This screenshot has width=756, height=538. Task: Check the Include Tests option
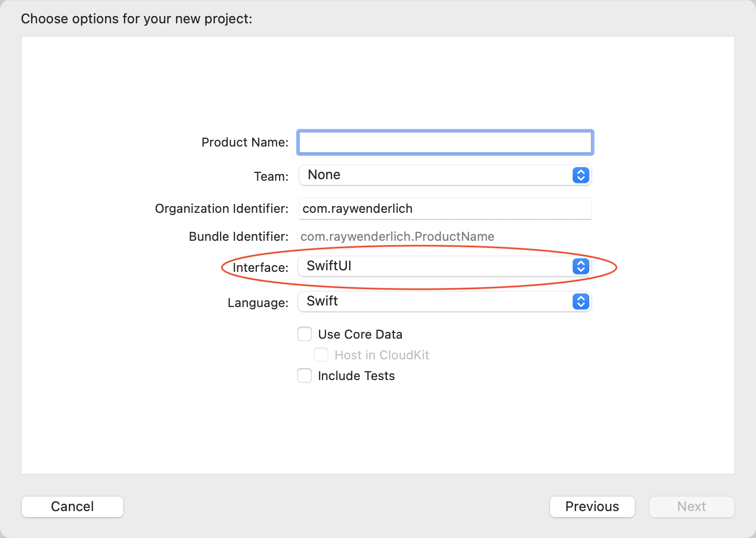pyautogui.click(x=304, y=375)
